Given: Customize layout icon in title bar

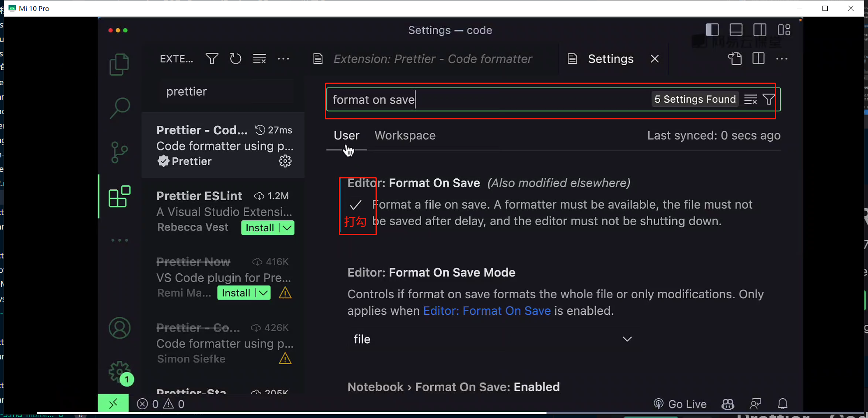Looking at the screenshot, I should [784, 30].
